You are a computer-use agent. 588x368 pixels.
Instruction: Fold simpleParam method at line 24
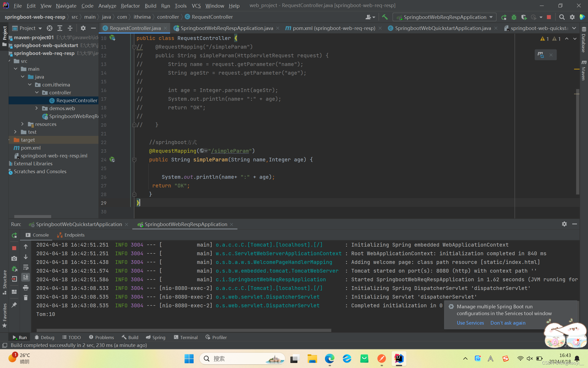[x=134, y=160]
